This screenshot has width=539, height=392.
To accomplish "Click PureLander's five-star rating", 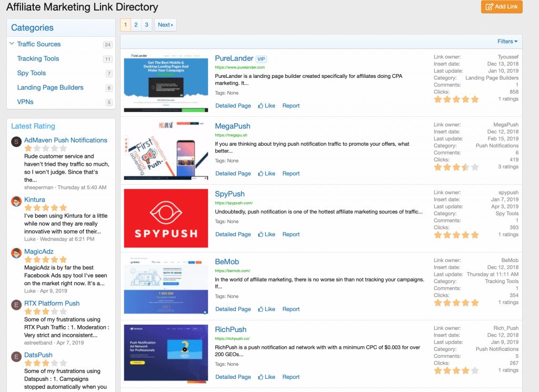I will point(456,99).
